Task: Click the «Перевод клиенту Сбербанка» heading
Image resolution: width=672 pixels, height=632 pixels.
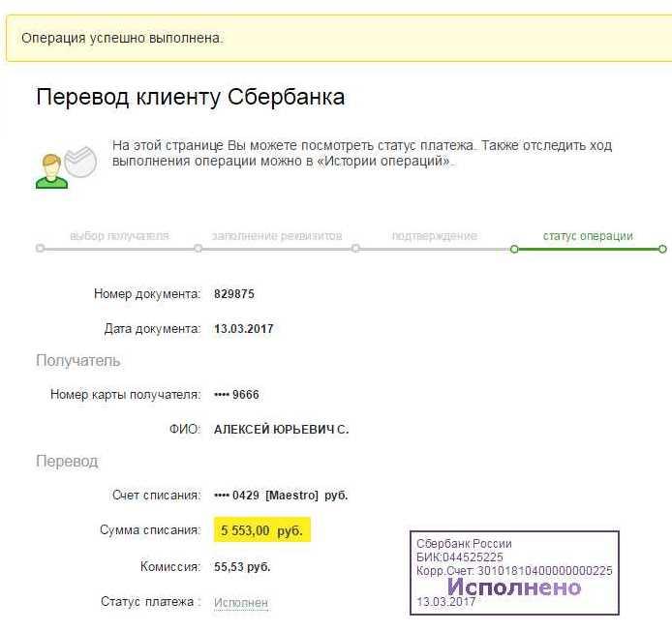Action: click(x=191, y=97)
